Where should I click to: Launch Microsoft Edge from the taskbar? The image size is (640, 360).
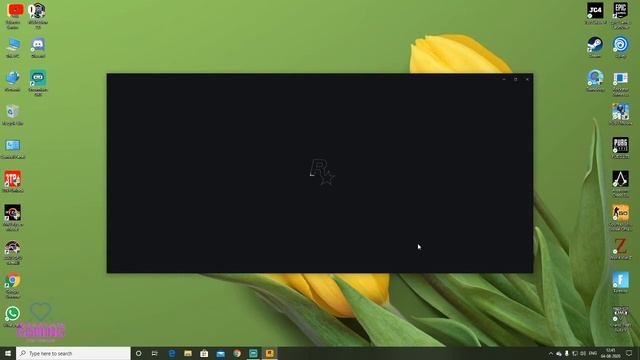pyautogui.click(x=172, y=353)
